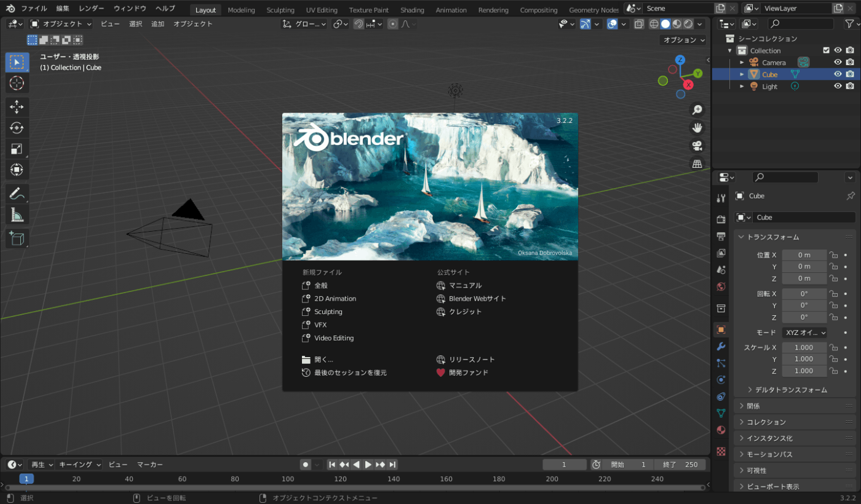Pin the Cube properties context
This screenshot has height=504, width=861.
851,196
